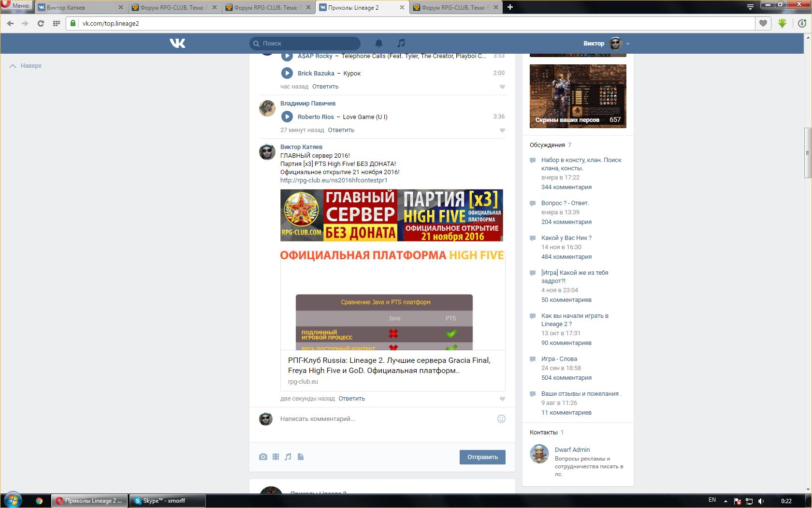The width and height of the screenshot is (812, 508).
Task: Open Skype xmorff taskbar window
Action: 167,501
